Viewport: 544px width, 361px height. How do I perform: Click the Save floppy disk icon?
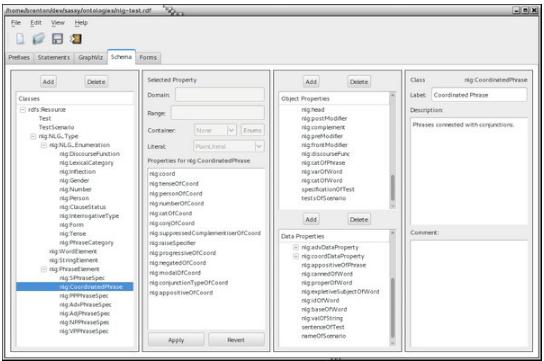[57, 38]
